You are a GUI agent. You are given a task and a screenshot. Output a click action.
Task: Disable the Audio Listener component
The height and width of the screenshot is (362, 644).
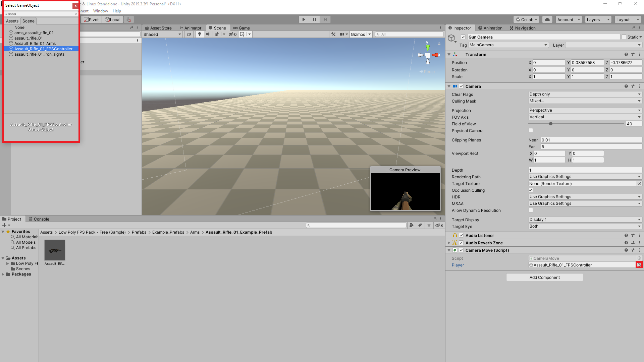[461, 235]
